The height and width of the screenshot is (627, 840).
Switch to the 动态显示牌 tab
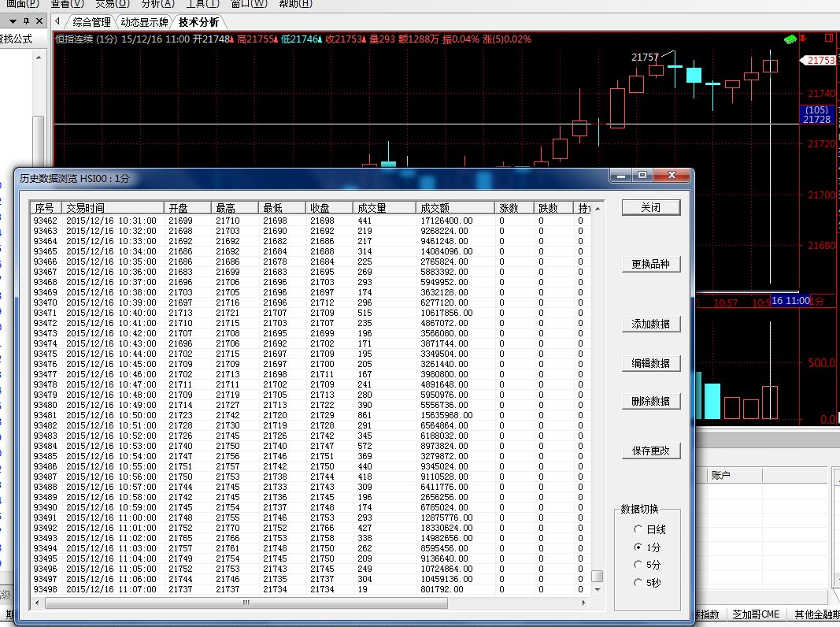[x=144, y=22]
